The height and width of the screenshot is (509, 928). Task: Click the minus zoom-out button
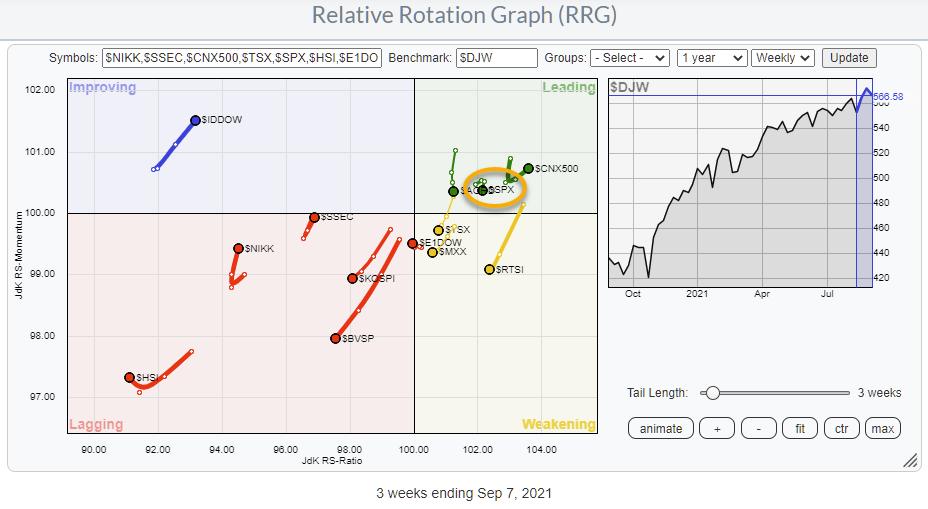[758, 429]
